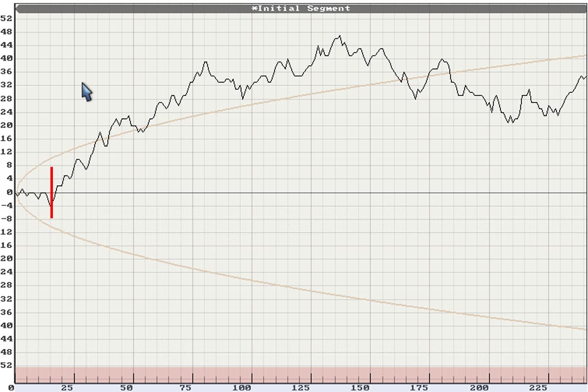Click the topmost 52 label on the y-axis
Image resolution: width=588 pixels, height=392 pixels.
(x=6, y=19)
